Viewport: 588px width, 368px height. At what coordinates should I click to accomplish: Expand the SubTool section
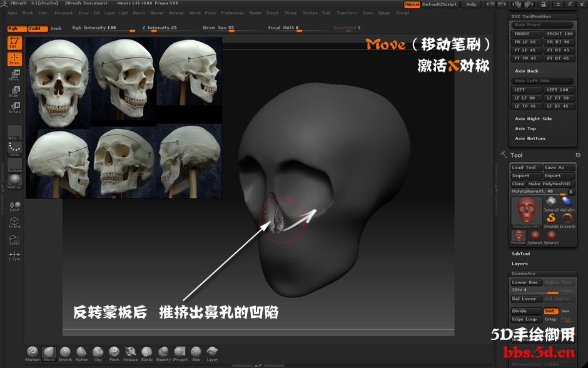click(521, 253)
